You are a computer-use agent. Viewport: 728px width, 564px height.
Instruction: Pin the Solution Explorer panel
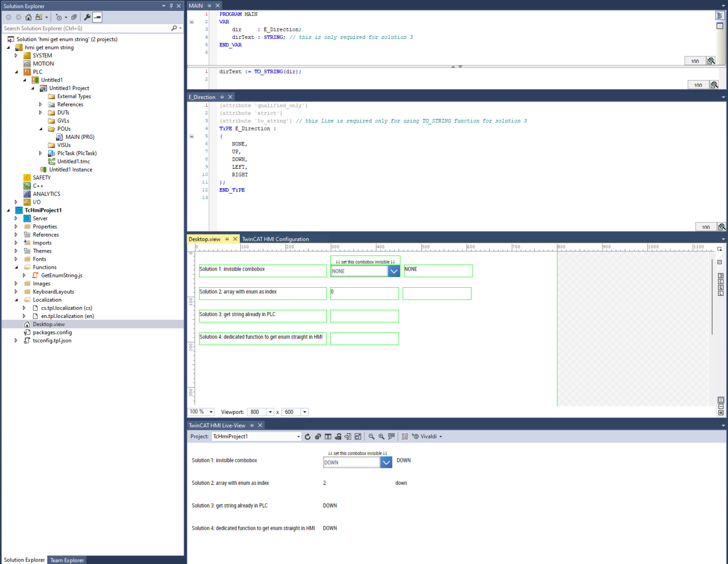coord(171,6)
